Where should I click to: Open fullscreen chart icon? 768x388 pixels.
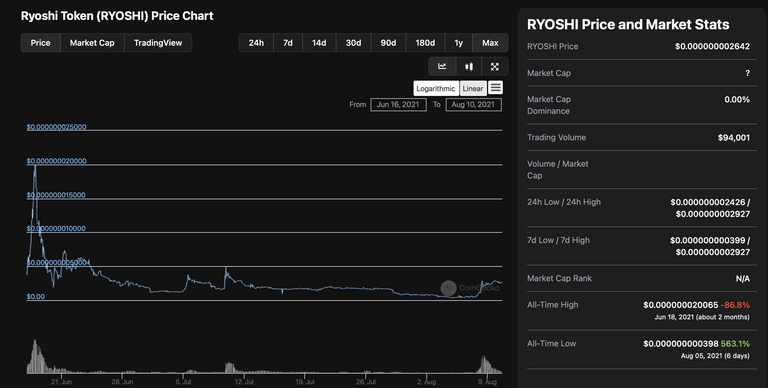495,67
